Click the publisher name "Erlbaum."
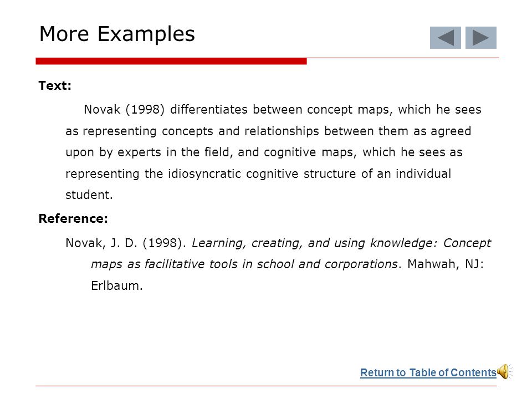 pos(117,286)
